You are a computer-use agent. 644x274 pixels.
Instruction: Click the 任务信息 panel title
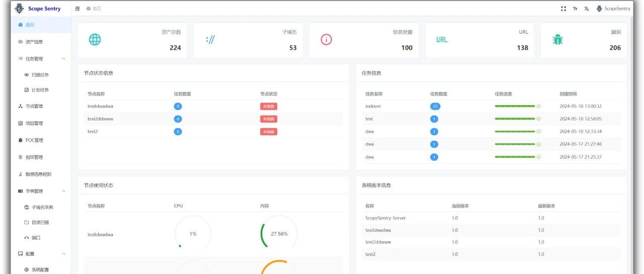tap(371, 73)
